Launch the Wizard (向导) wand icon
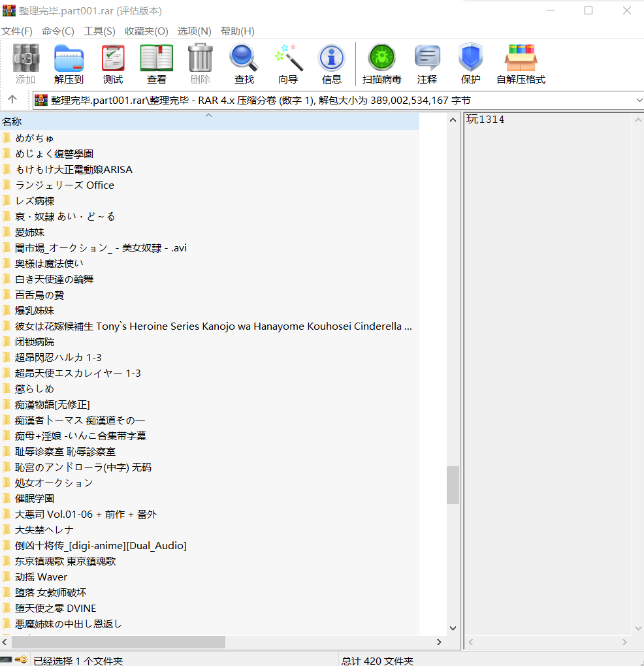Screen dimensions: 644x666 (x=289, y=63)
